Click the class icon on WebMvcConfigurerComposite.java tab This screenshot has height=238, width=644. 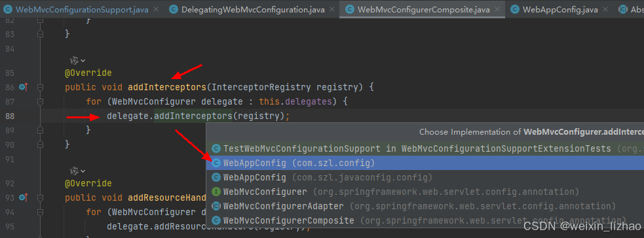tap(350, 10)
